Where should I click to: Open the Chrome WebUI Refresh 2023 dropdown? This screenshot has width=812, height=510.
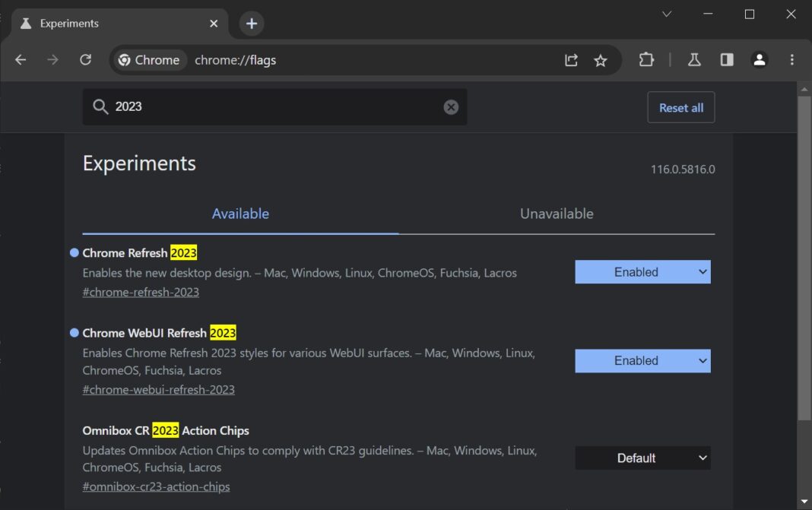click(x=642, y=360)
